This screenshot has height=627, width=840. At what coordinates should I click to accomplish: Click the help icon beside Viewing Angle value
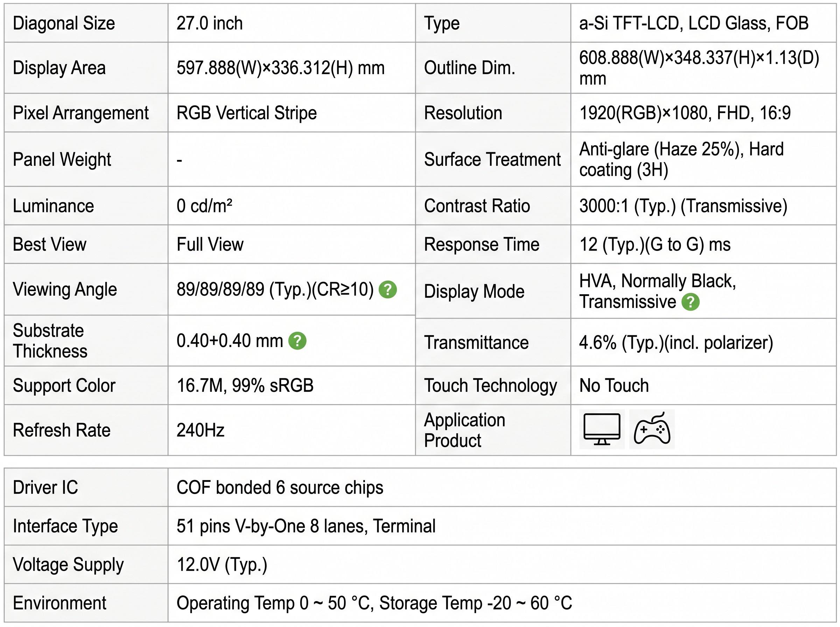[387, 290]
